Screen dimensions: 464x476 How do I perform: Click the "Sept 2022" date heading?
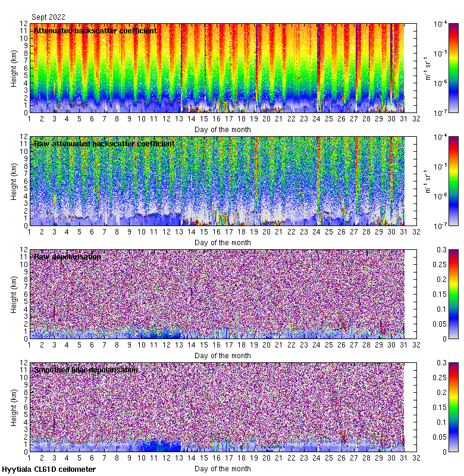tap(48, 17)
